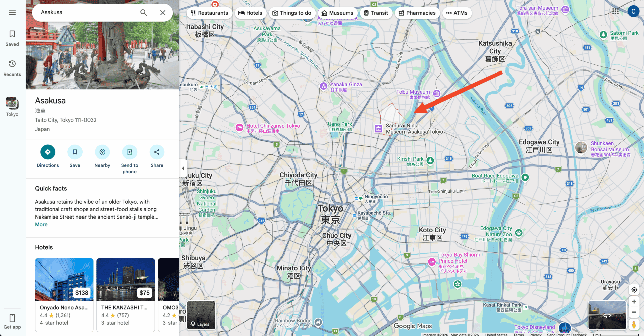Screen dimensions: 644x336
Task: Filter map by Restaurants
Action: point(209,13)
